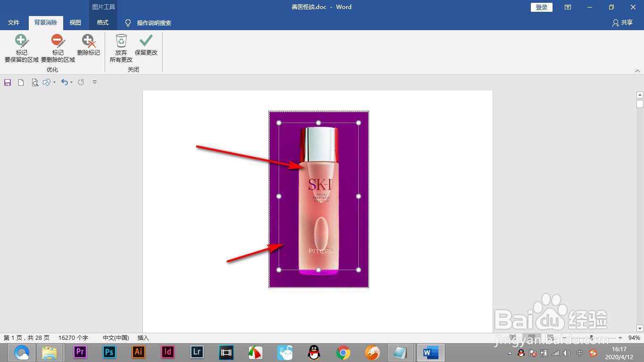Select Mark Areas to Remove (标记要删除的区域)
This screenshot has height=362, width=644.
click(x=58, y=48)
